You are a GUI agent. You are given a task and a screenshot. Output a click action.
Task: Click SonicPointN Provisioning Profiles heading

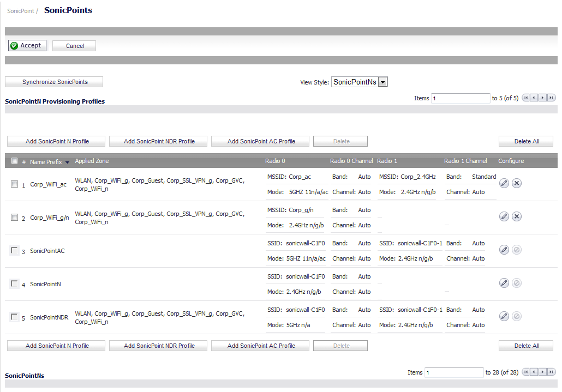pyautogui.click(x=55, y=101)
